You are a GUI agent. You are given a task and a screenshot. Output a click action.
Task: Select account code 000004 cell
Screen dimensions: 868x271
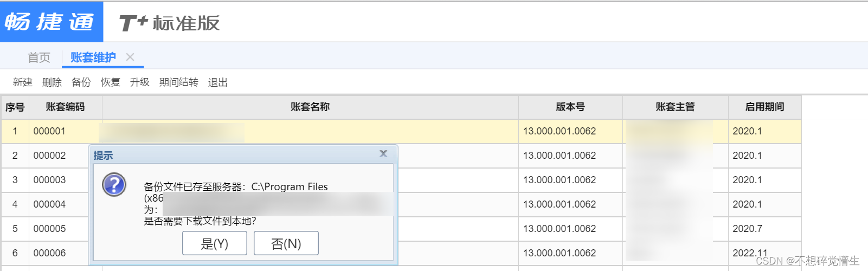[x=59, y=204]
